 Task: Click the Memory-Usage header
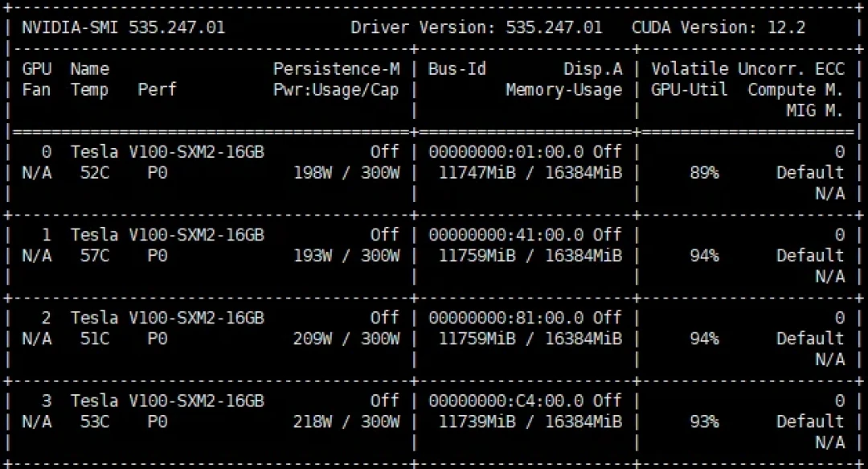tap(563, 90)
